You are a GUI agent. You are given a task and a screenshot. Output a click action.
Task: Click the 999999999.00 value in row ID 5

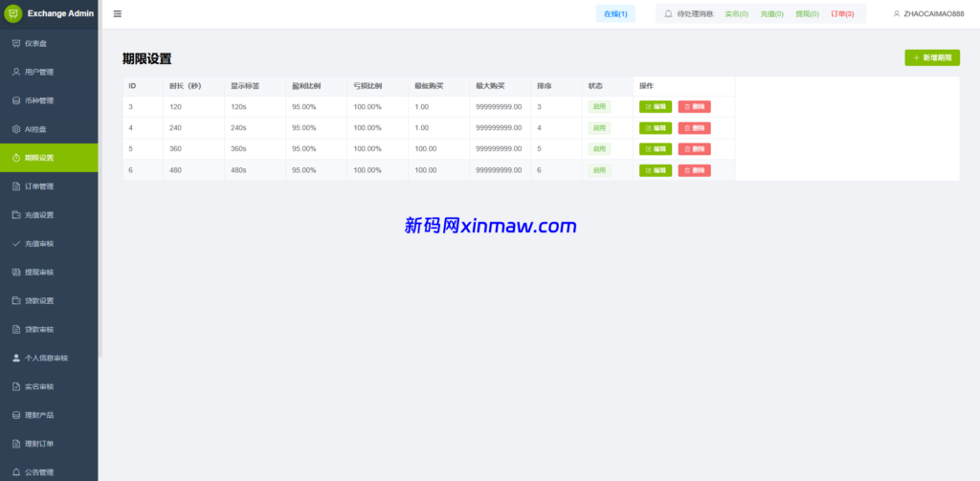[x=499, y=149]
